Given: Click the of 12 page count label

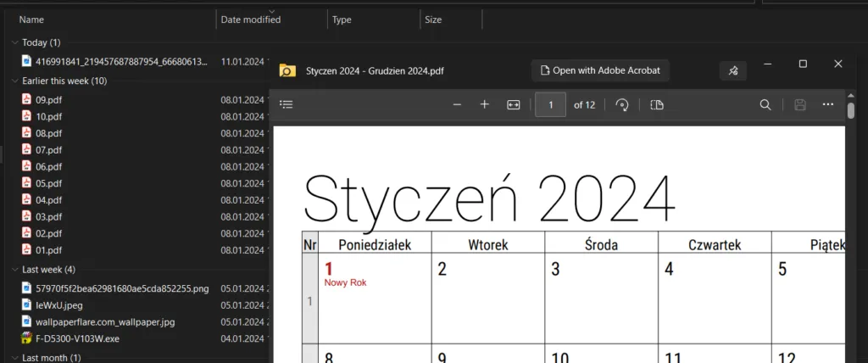Looking at the screenshot, I should pos(585,104).
